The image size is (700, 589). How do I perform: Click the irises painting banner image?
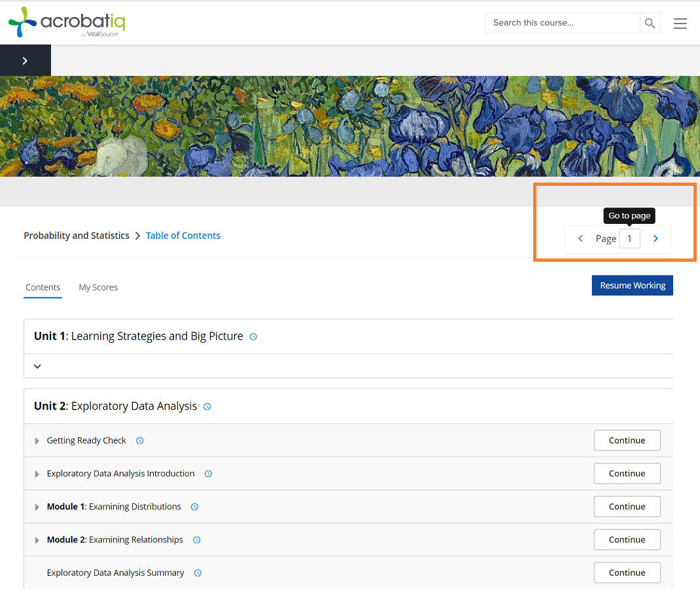(350, 126)
